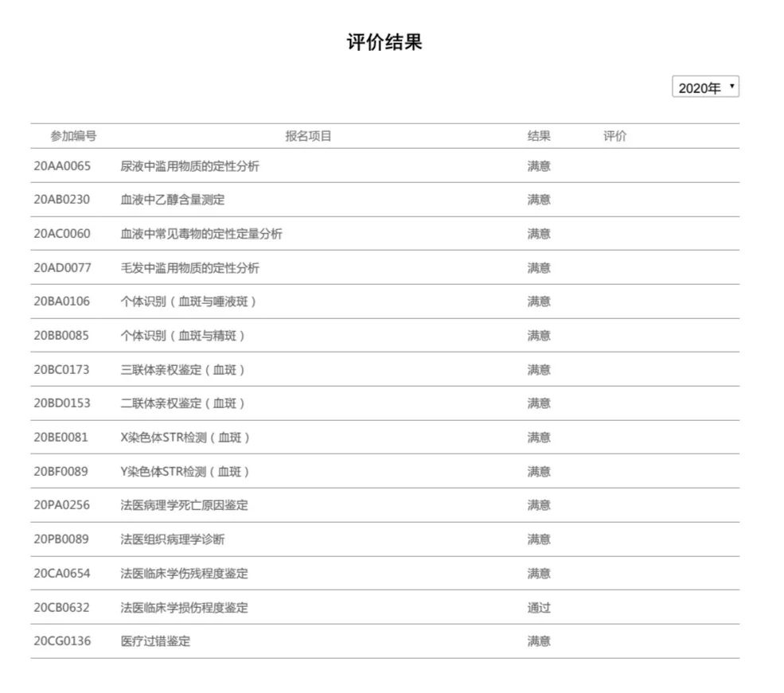The width and height of the screenshot is (784, 693).
Task: Click project 尿液中滥用物质的定性分析
Action: pyautogui.click(x=190, y=165)
